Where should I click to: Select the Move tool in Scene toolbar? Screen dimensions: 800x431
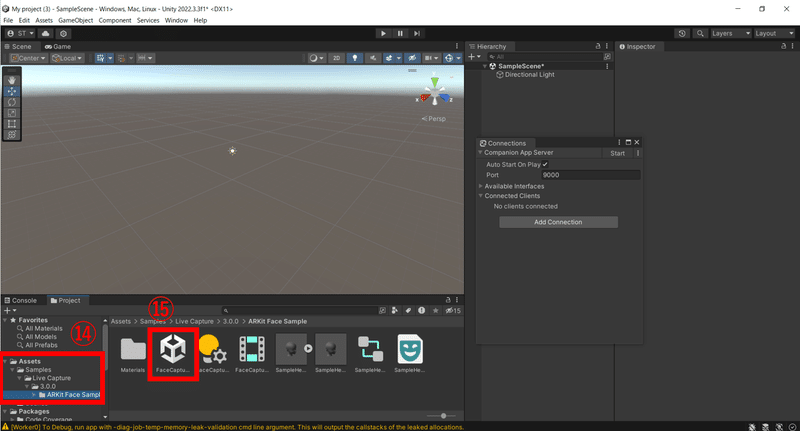point(12,91)
